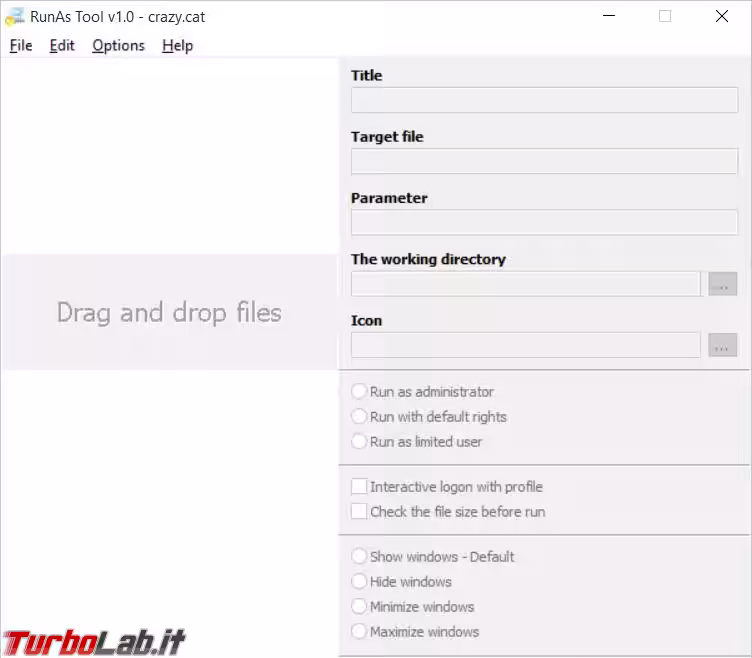Click the Drag and drop files area
The image size is (752, 658).
click(x=169, y=312)
